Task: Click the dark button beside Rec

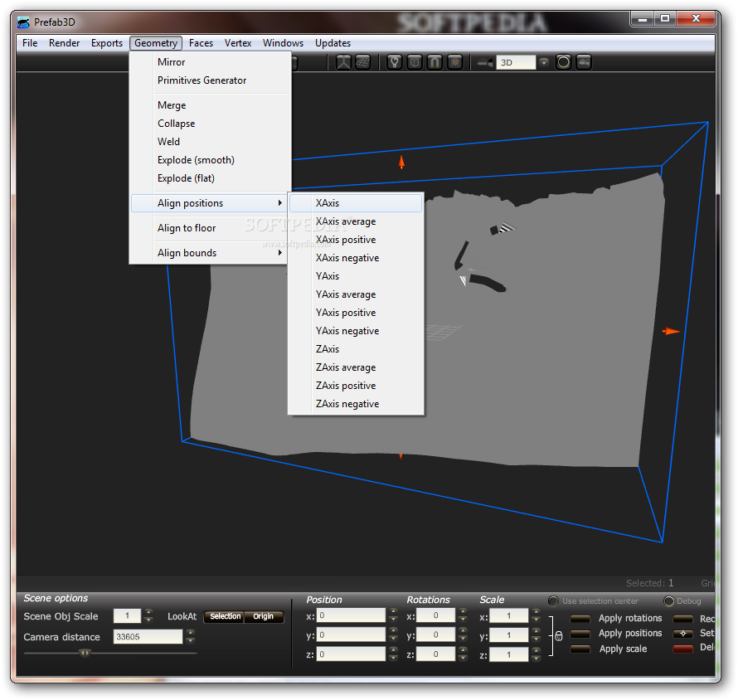Action: (683, 619)
